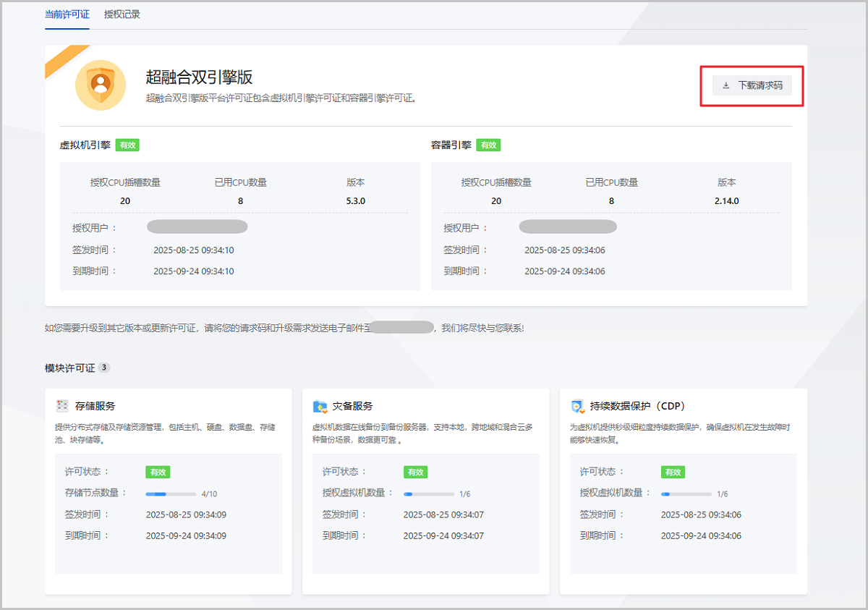Select the 当前许可证 tab
Screen dimensions: 868x610
[x=67, y=14]
